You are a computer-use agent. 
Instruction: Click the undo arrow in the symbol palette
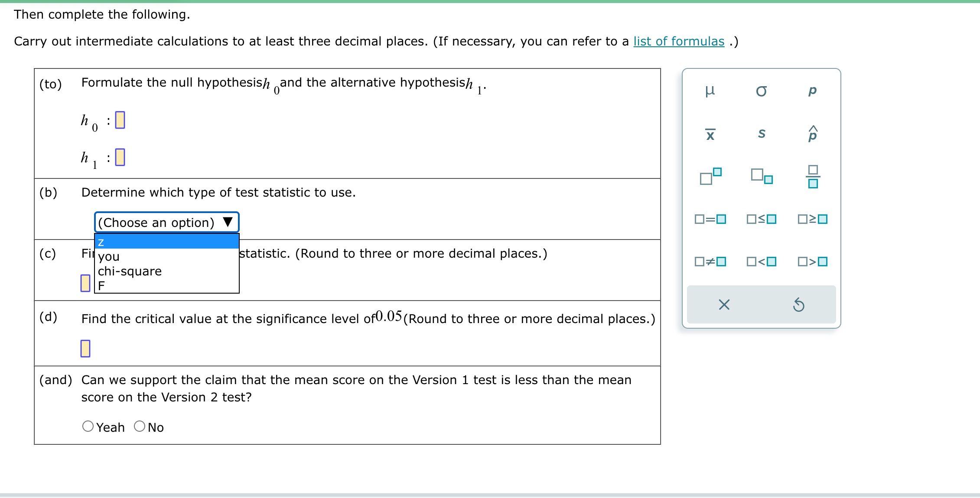[799, 305]
